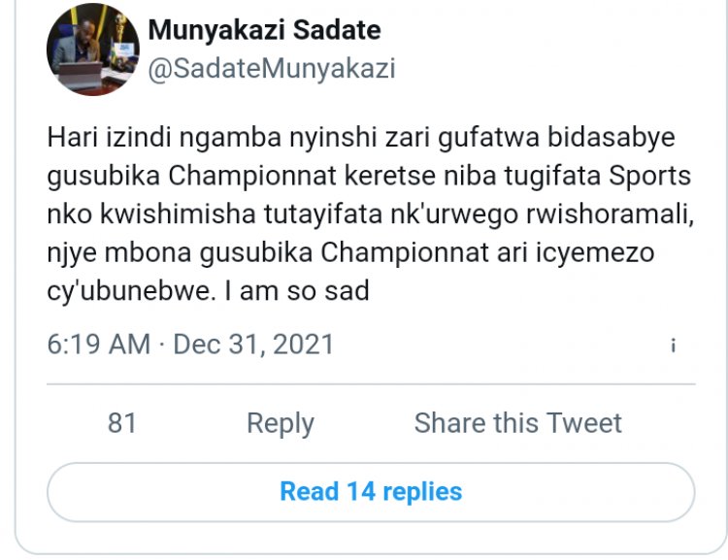Viewport: 728px width, 560px height.
Task: Click Munyakazi Sadate's profile picture
Action: 93,49
